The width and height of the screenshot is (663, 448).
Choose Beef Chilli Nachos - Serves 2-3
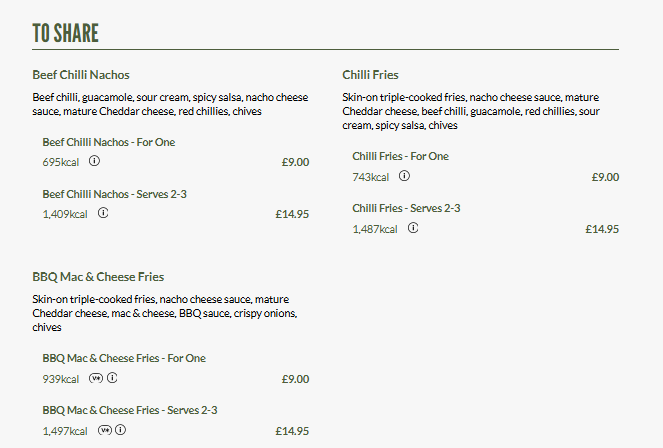(115, 194)
